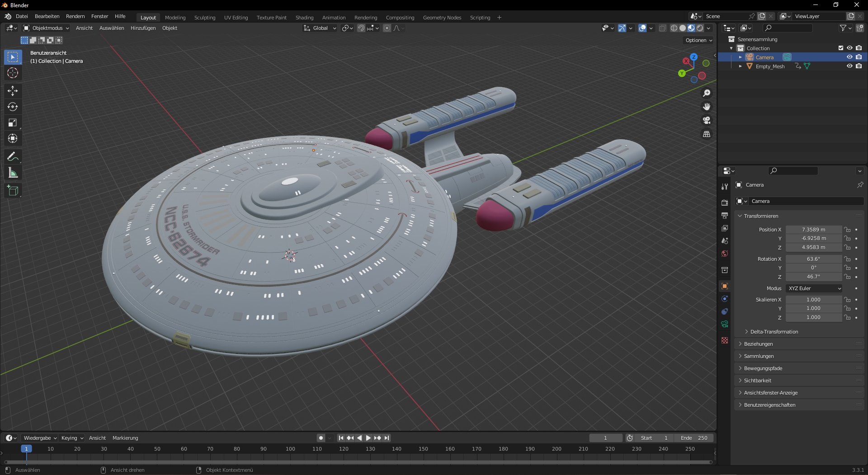Image resolution: width=868 pixels, height=475 pixels.
Task: Activate the Rotate tool
Action: (13, 107)
